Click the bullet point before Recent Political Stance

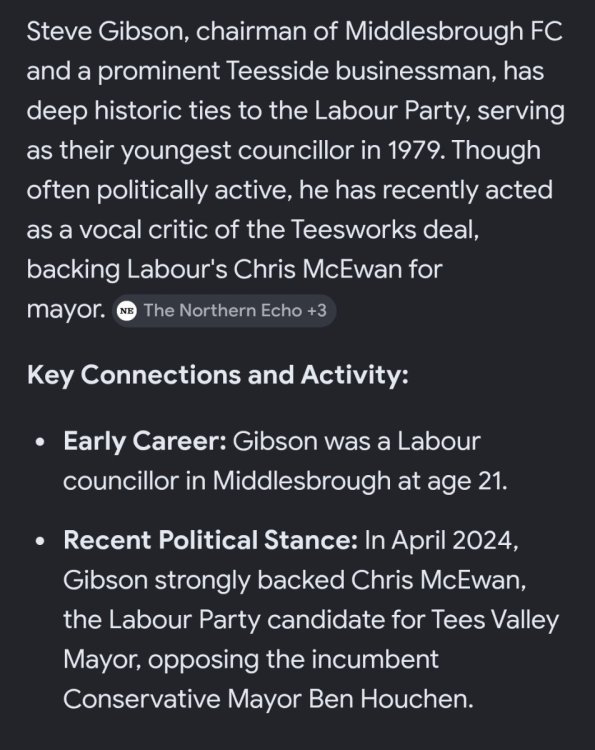[41, 541]
